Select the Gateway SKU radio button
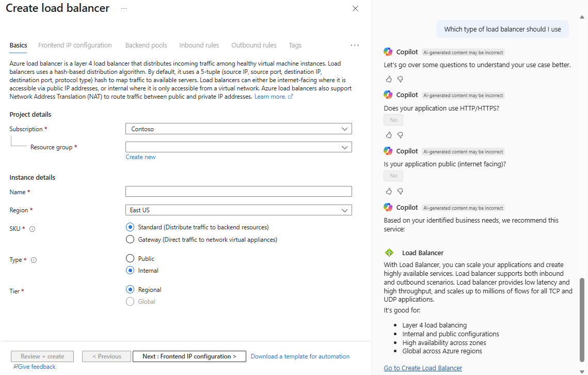 pos(130,240)
